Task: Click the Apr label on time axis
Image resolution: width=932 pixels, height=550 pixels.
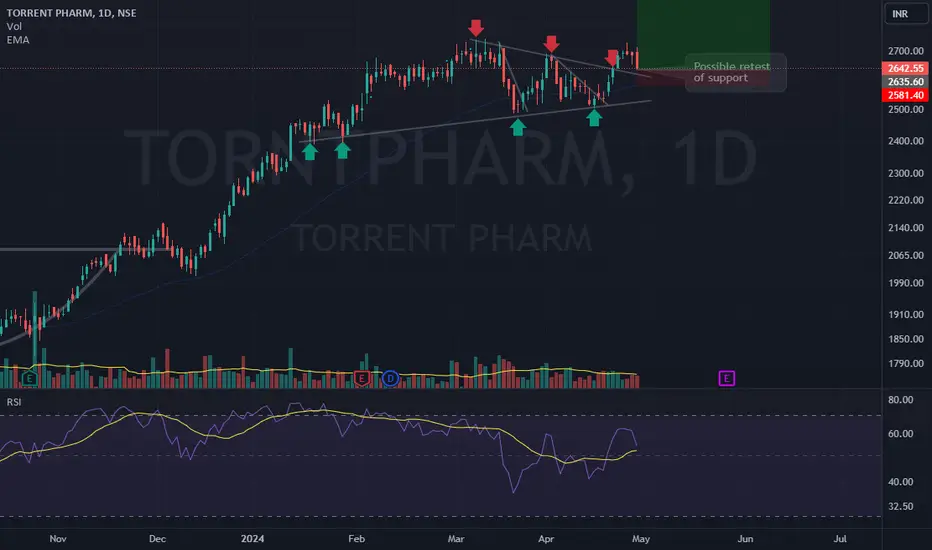Action: click(x=546, y=539)
